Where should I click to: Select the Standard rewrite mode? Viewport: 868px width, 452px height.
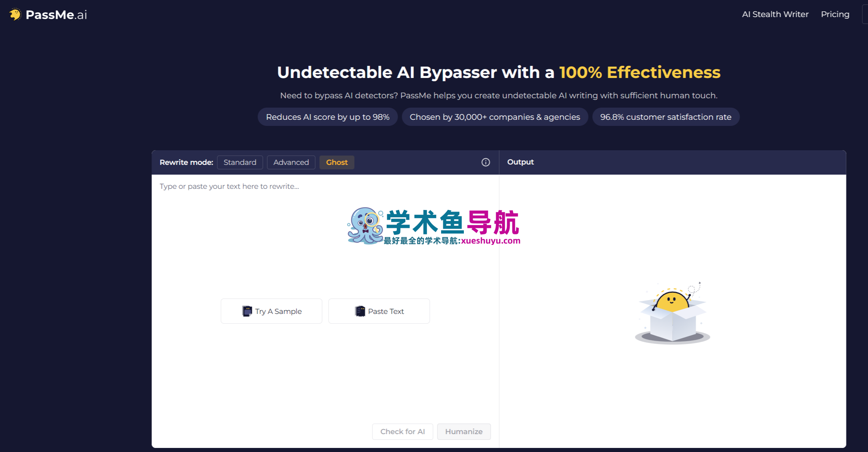pyautogui.click(x=240, y=162)
